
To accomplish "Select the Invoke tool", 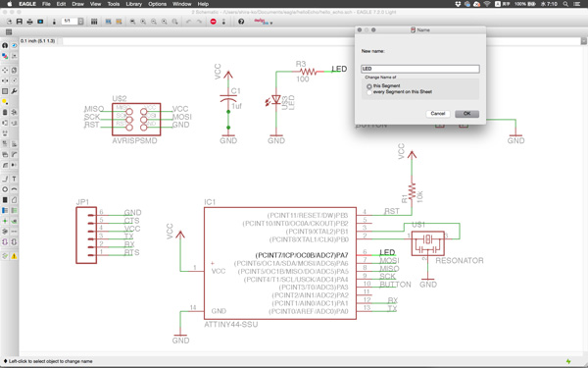I will pos(14,165).
